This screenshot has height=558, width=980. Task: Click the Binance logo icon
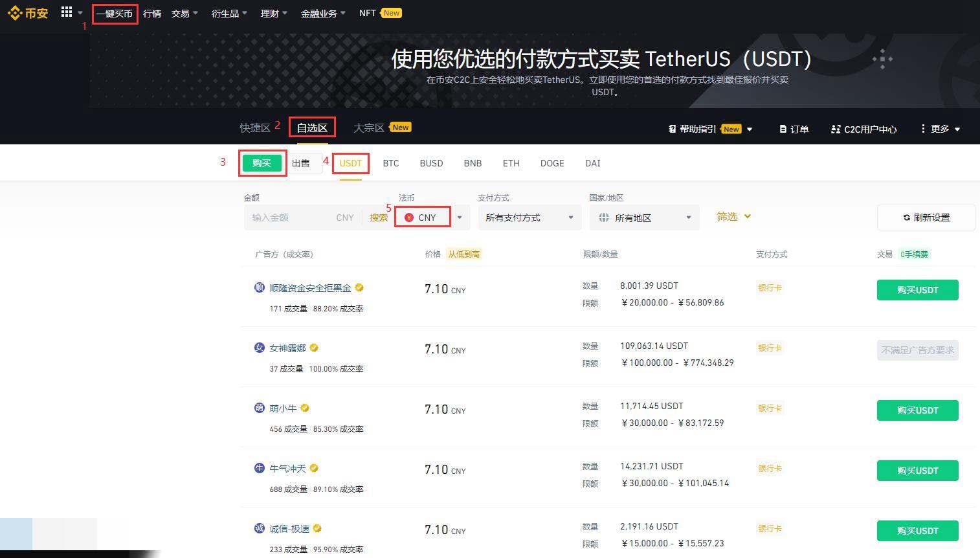[x=14, y=13]
